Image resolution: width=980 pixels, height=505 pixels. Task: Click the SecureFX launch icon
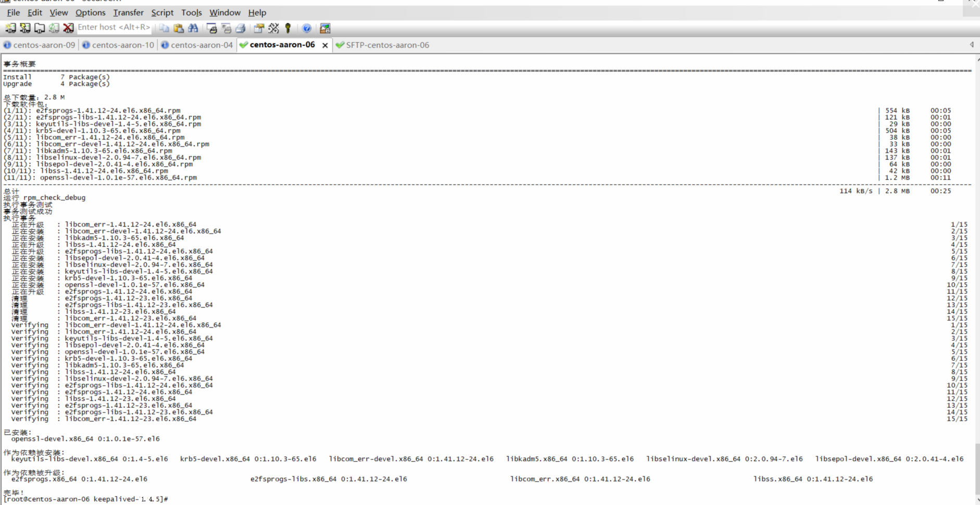point(325,28)
